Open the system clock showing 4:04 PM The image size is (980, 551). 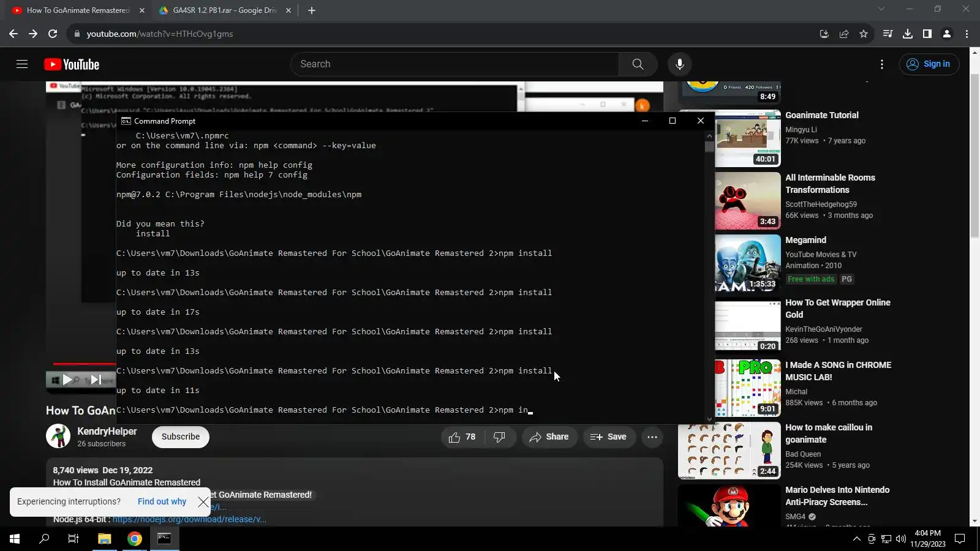(x=928, y=539)
